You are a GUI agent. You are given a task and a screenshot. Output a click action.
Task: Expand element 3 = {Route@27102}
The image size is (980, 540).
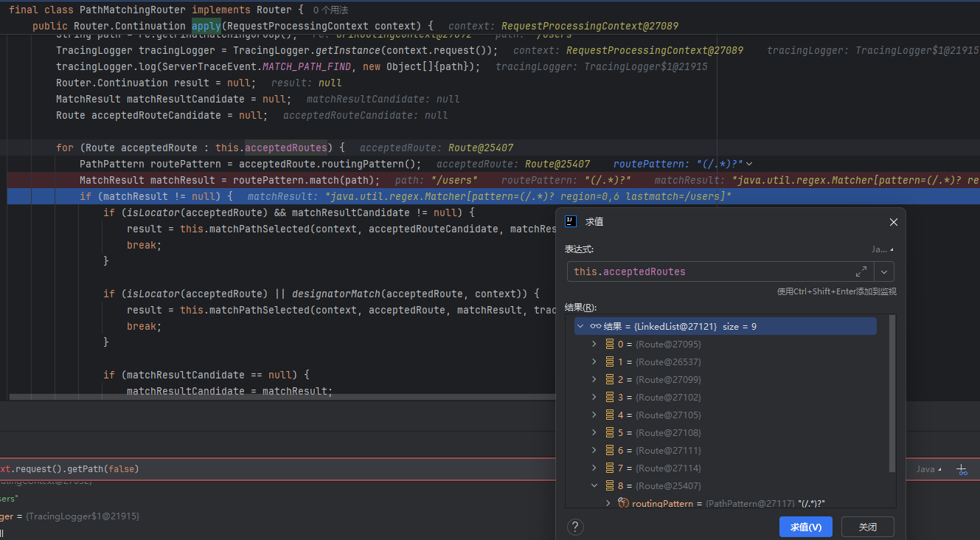594,397
